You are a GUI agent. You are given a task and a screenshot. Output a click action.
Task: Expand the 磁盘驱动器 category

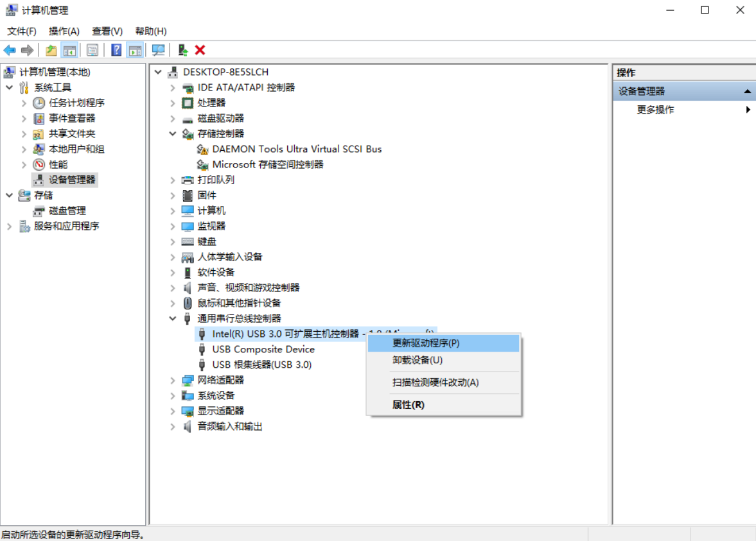point(173,118)
